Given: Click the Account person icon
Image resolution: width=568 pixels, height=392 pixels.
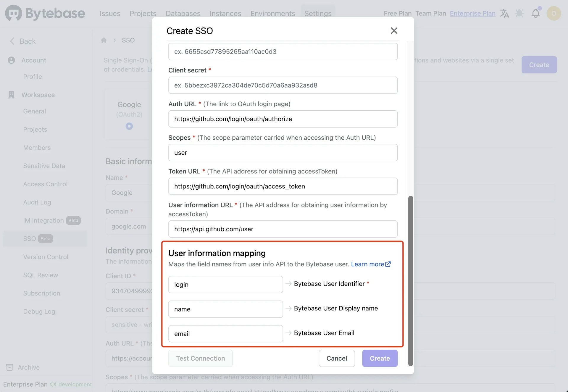Looking at the screenshot, I should (11, 60).
